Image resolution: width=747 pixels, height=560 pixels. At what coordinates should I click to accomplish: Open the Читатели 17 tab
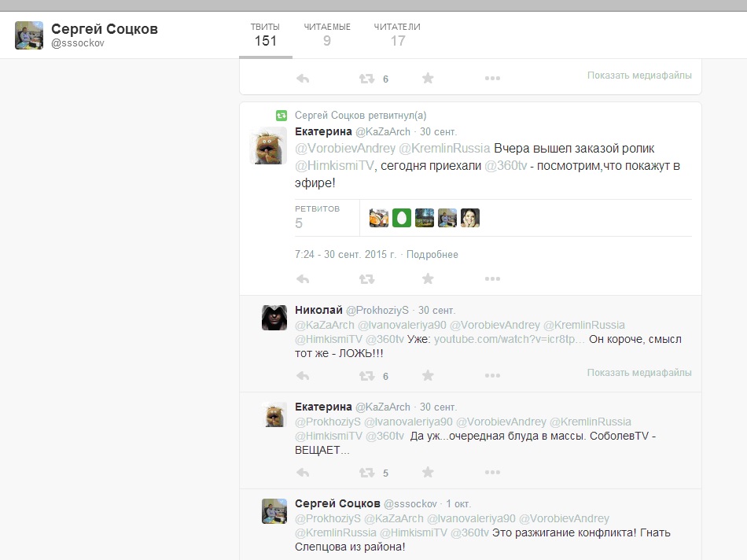click(397, 35)
